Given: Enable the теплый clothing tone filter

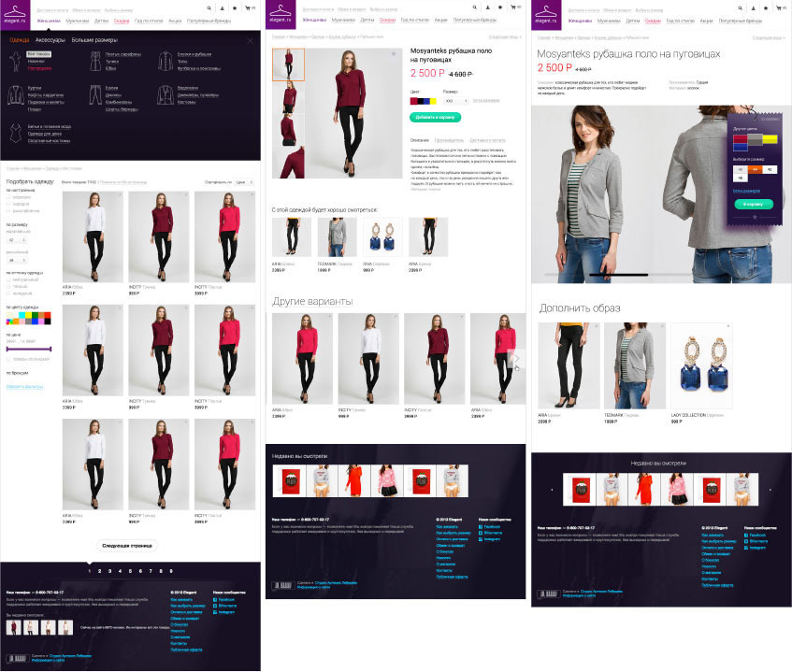Looking at the screenshot, I should click(8, 285).
